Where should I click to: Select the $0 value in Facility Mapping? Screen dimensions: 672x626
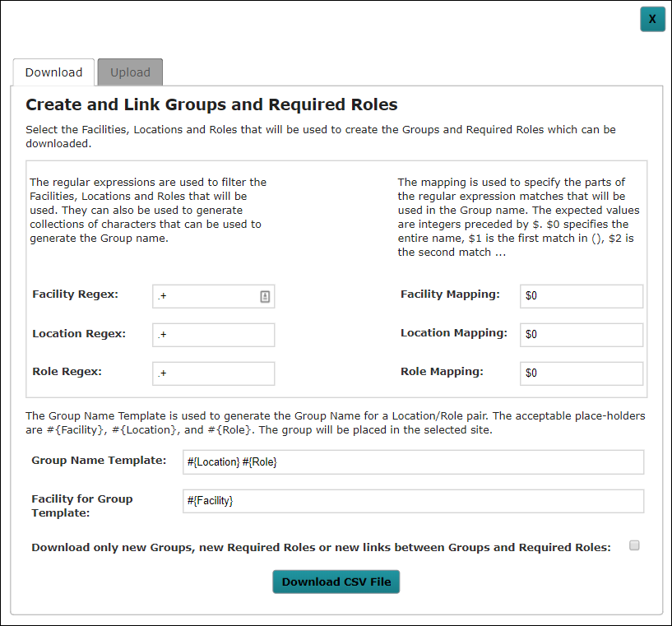(534, 296)
